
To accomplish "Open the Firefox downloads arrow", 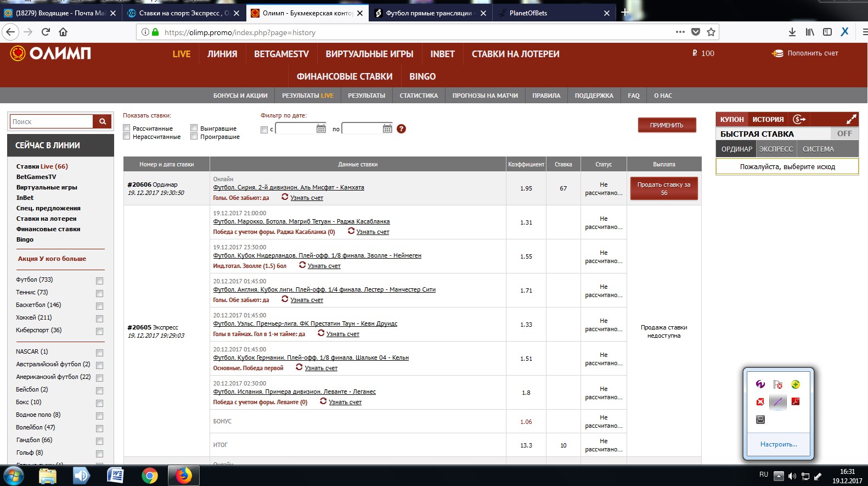I will (792, 32).
